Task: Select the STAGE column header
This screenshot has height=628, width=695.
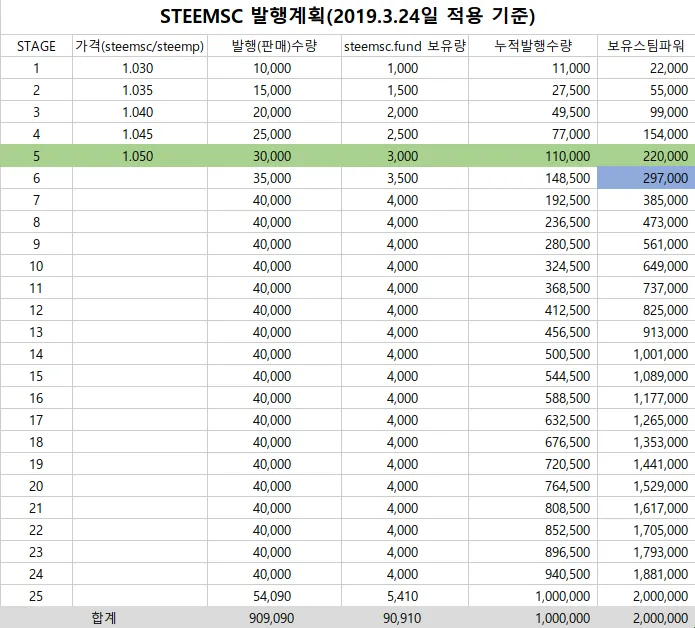Action: pos(36,47)
